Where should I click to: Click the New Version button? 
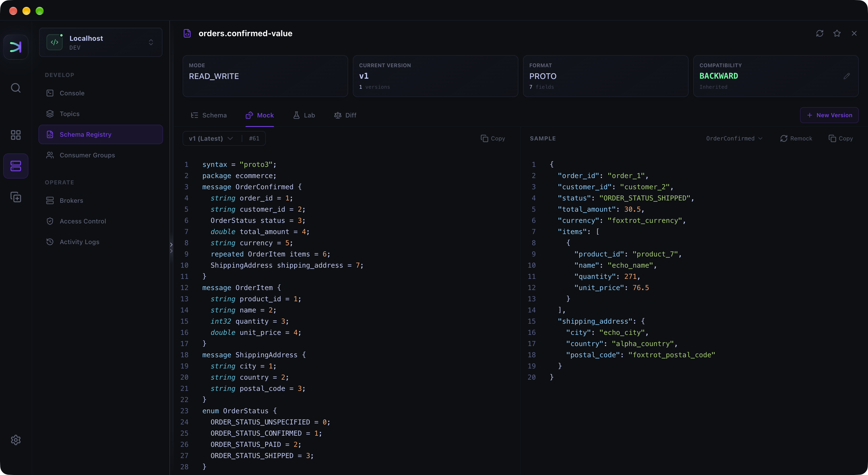point(829,115)
